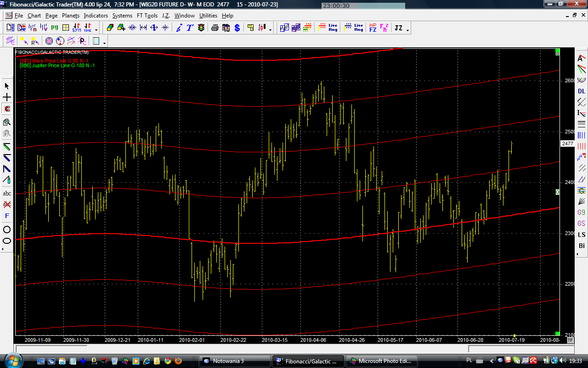Screen dimensions: 588x368
Task: Open the Planets menu
Action: [x=71, y=16]
